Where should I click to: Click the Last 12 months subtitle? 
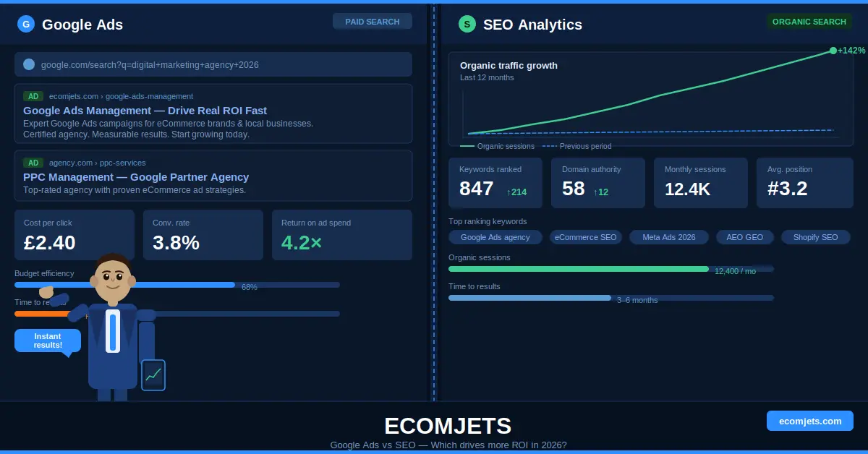487,77
